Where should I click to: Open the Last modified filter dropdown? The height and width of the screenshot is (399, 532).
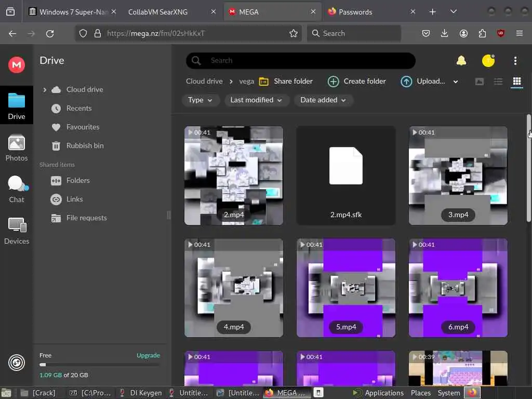click(x=256, y=100)
